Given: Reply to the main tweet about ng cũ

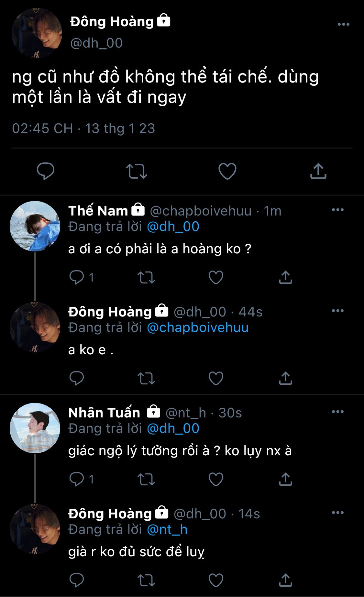Looking at the screenshot, I should point(45,171).
